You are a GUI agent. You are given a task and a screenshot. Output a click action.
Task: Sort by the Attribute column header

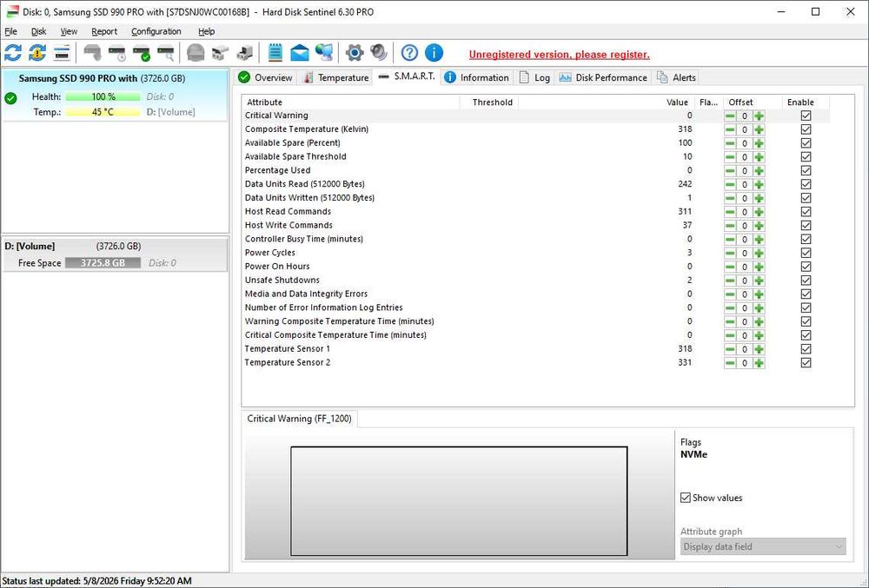click(x=351, y=102)
